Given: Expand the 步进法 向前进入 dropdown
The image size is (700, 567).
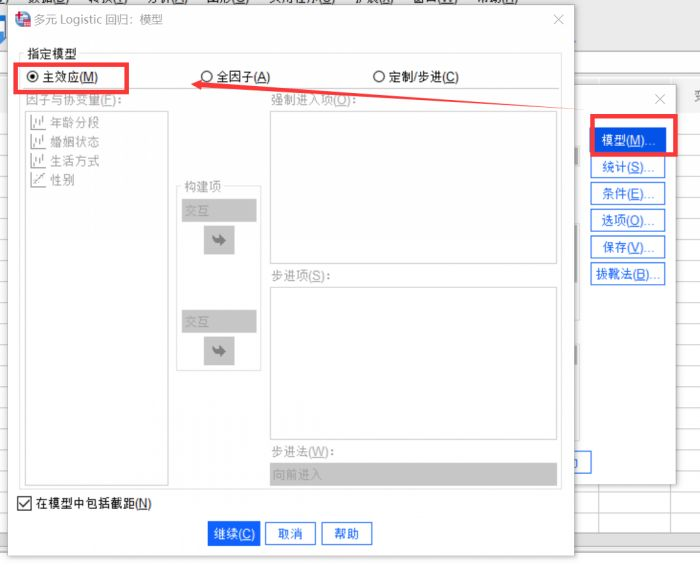Looking at the screenshot, I should [413, 475].
